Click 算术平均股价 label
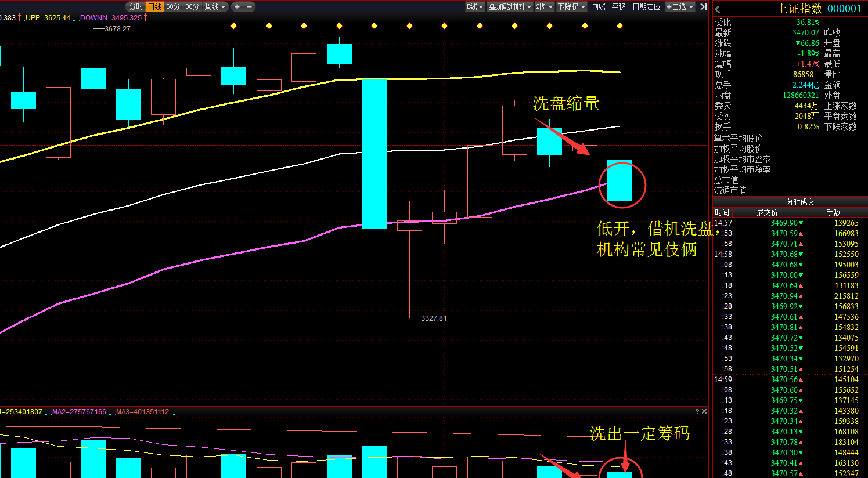 pyautogui.click(x=738, y=138)
